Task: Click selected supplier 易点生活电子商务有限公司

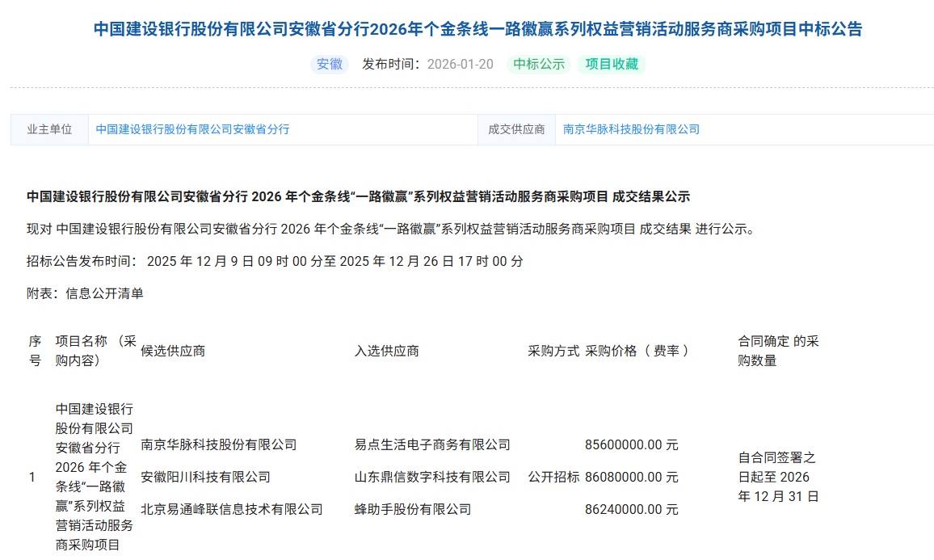Action: [432, 444]
